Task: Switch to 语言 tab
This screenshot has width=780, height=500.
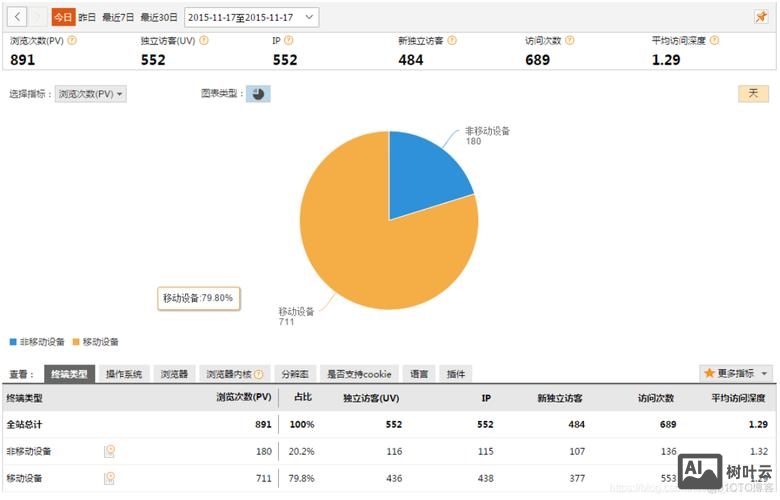Action: pyautogui.click(x=419, y=374)
